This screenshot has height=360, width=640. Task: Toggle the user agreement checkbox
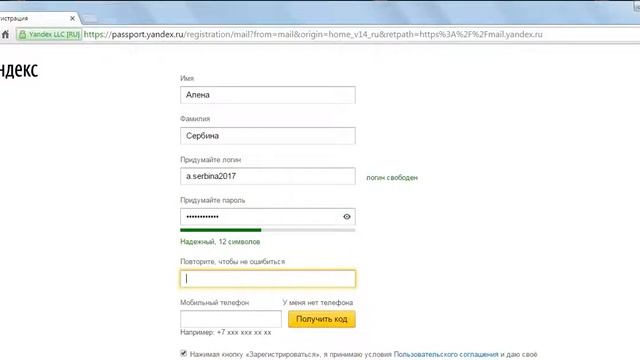pos(183,353)
